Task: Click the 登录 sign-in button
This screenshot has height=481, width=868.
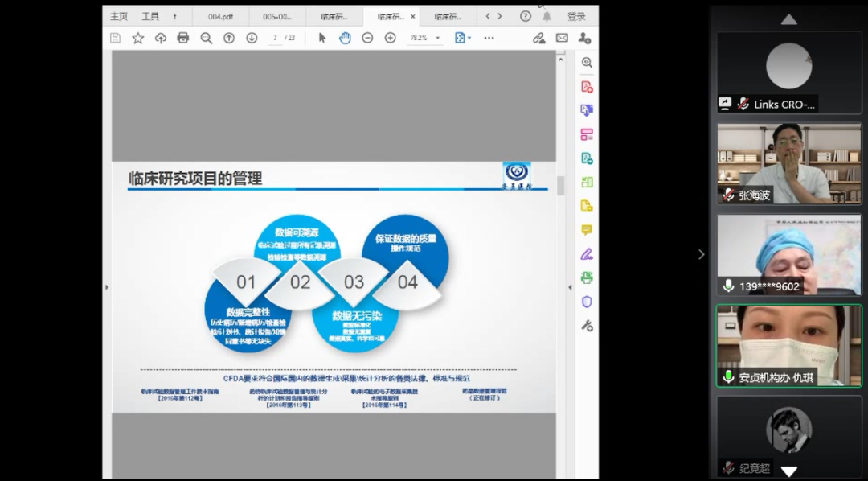Action: click(576, 17)
